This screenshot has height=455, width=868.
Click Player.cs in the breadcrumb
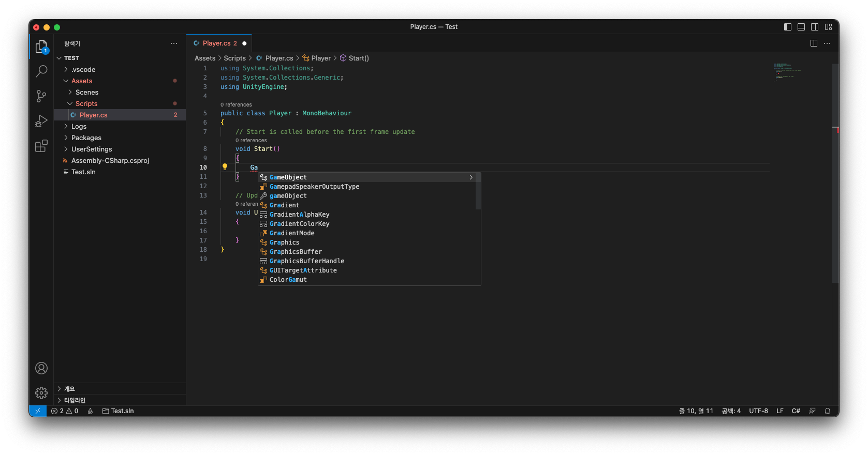(275, 58)
